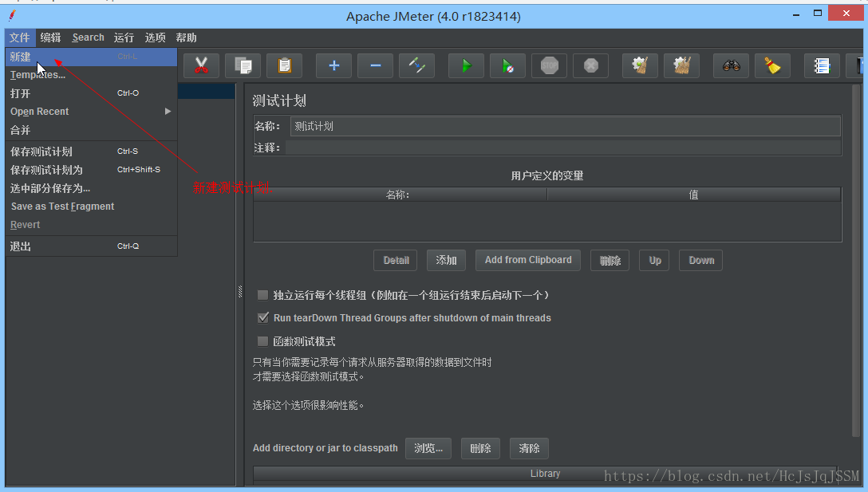This screenshot has width=868, height=492.
Task: Click the Toggle enable/disable icon
Action: coord(416,66)
